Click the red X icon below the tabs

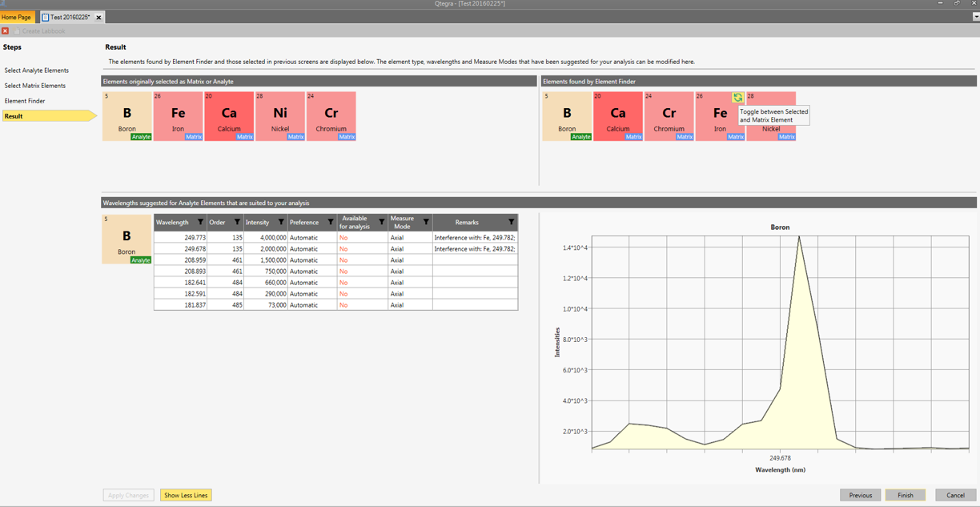(x=5, y=30)
